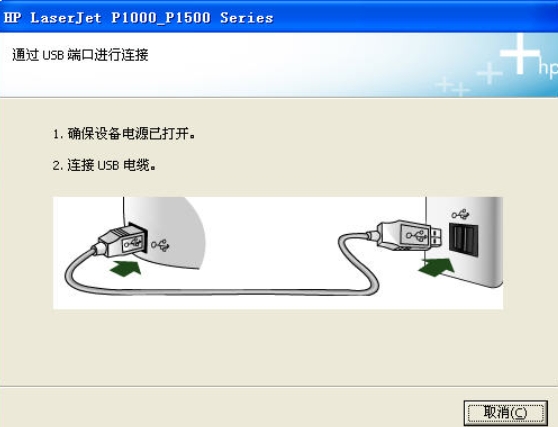558x427 pixels.
Task: Click the green arrow near printer plug
Action: tap(126, 268)
